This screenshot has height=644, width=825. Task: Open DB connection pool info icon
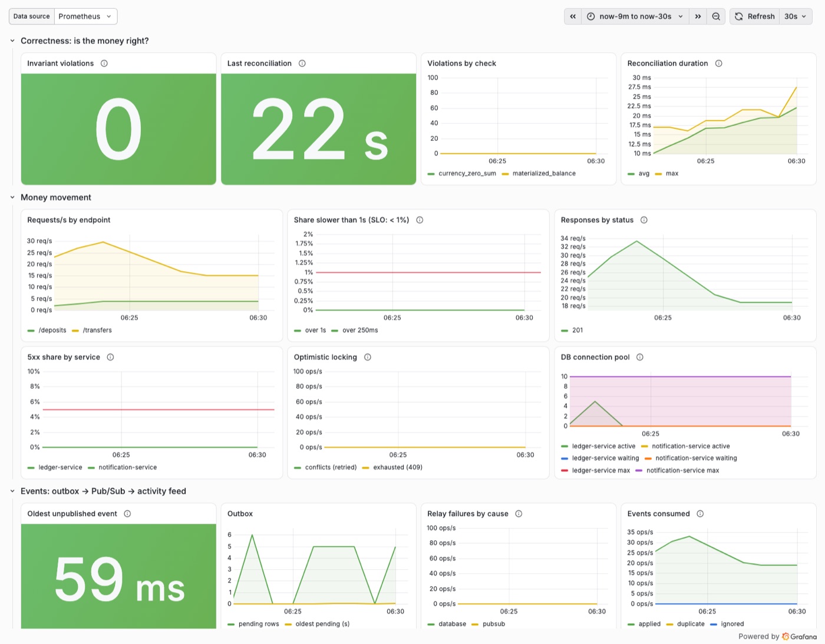tap(640, 358)
